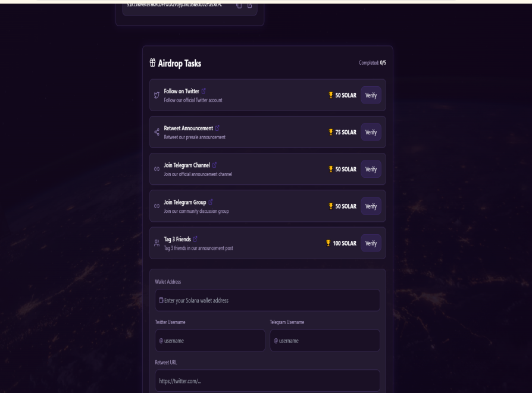This screenshot has width=532, height=393.
Task: Open Retweet Announcement external link icon
Action: [217, 128]
